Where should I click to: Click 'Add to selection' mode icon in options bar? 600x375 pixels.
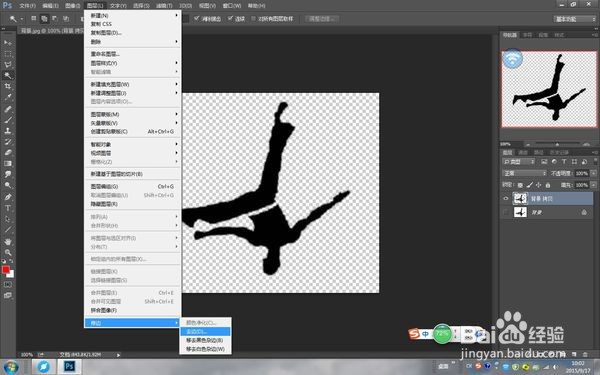point(44,18)
